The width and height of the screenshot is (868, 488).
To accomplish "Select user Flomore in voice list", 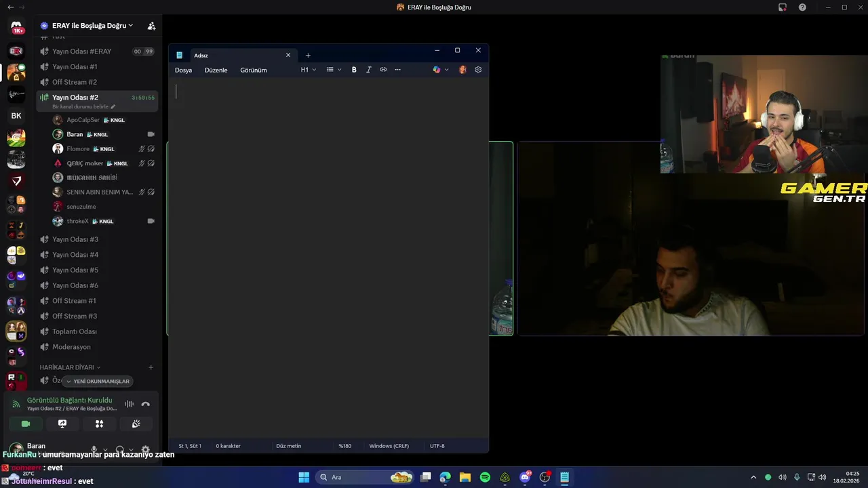I will (104, 148).
